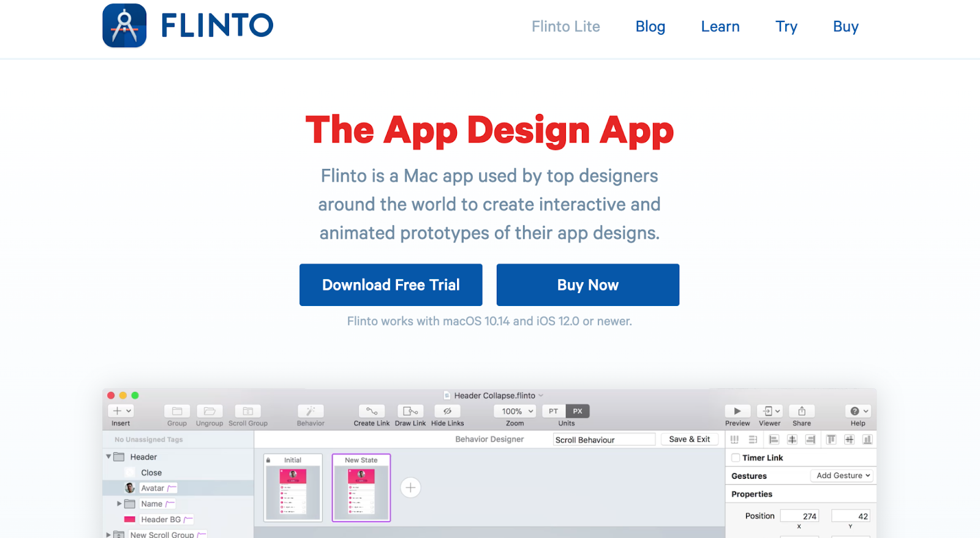Open the Viewer dropdown
Screen dimensions: 980x538
click(x=769, y=411)
